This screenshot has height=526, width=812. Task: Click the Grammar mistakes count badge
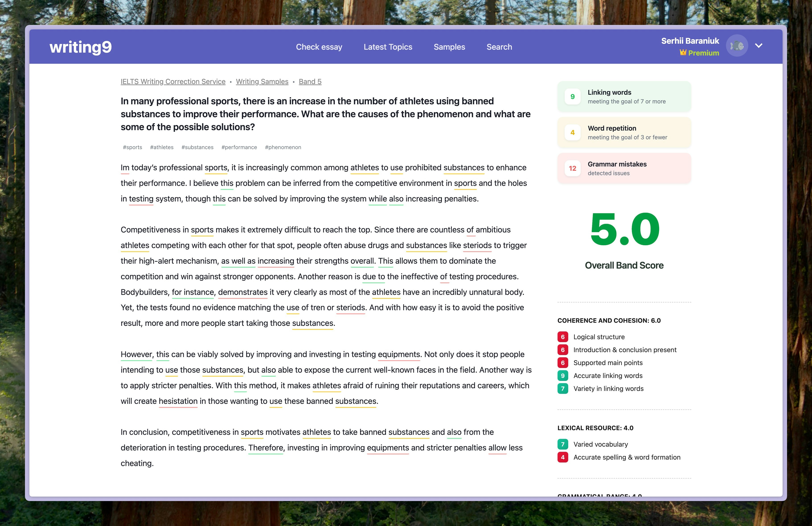(x=572, y=168)
